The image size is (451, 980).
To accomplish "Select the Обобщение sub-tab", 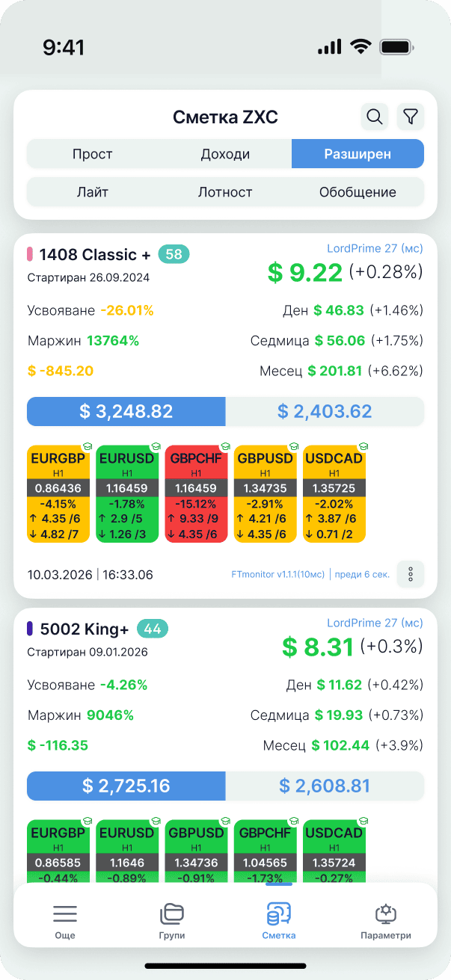I will click(x=358, y=192).
